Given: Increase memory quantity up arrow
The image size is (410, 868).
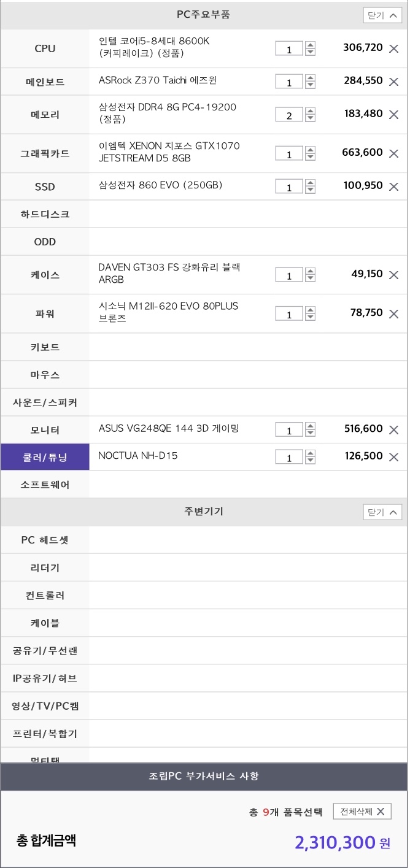Looking at the screenshot, I should click(310, 111).
